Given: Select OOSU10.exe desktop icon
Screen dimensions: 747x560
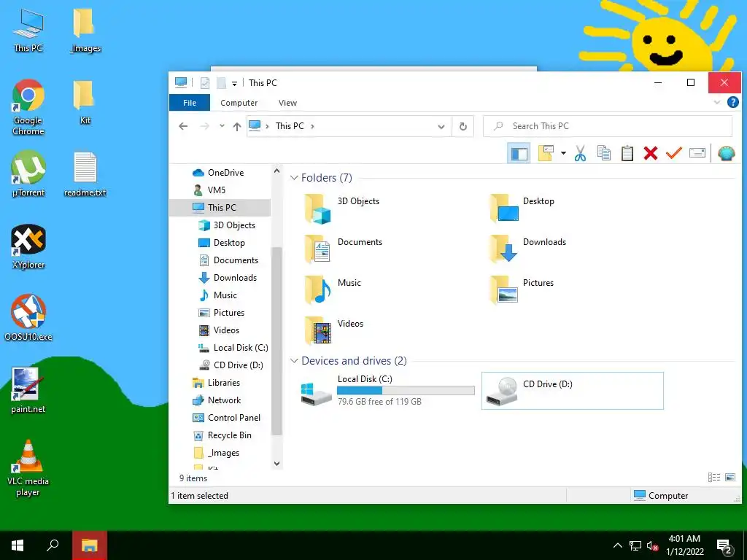Looking at the screenshot, I should tap(28, 318).
